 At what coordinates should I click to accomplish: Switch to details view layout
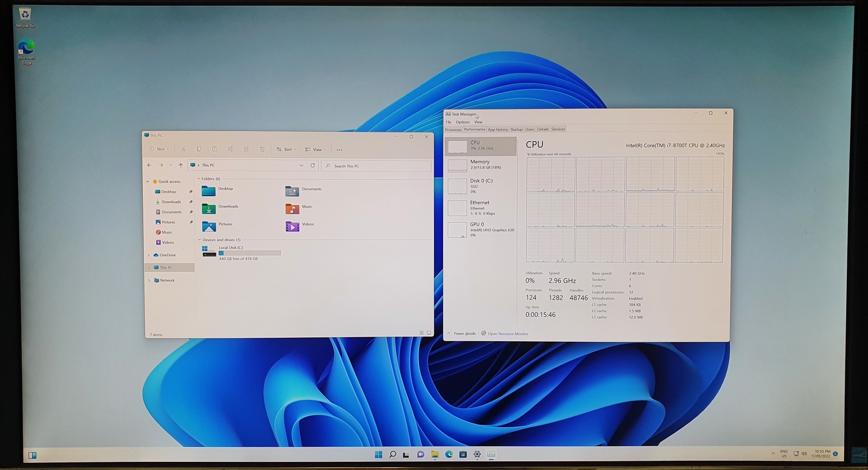421,333
